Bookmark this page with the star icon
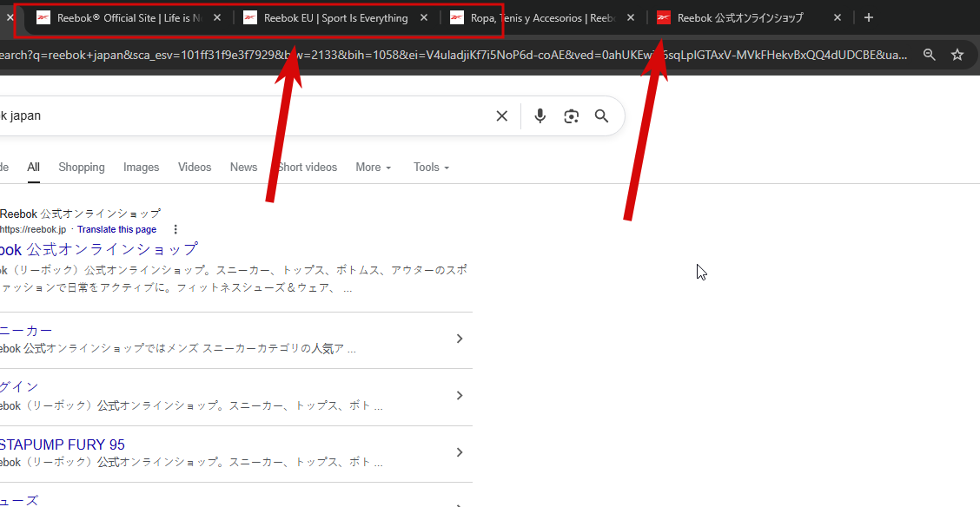 click(957, 55)
